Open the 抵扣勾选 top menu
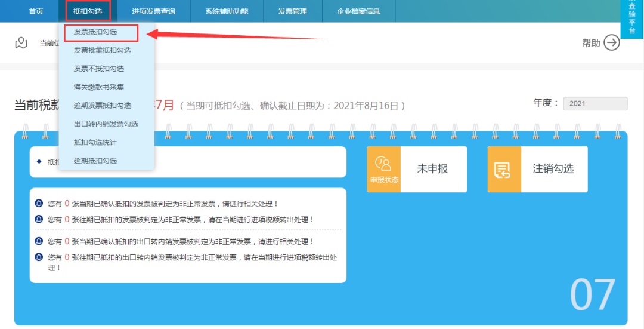The height and width of the screenshot is (329, 644). tap(88, 11)
